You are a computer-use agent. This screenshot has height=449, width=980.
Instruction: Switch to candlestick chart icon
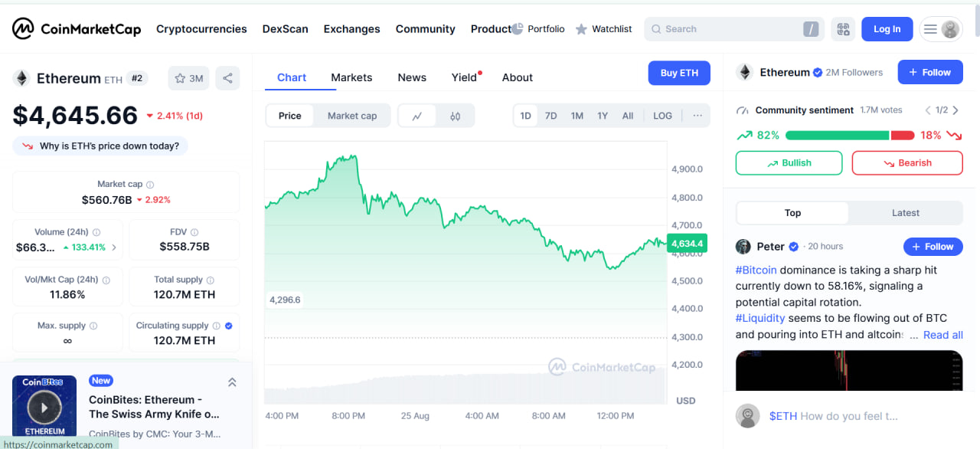pyautogui.click(x=456, y=116)
